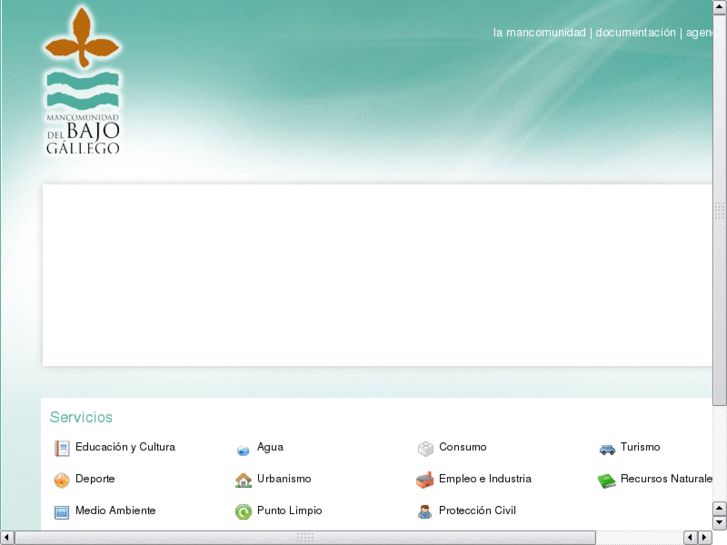Go to Medio Ambiente
Image resolution: width=727 pixels, height=545 pixels.
[115, 510]
